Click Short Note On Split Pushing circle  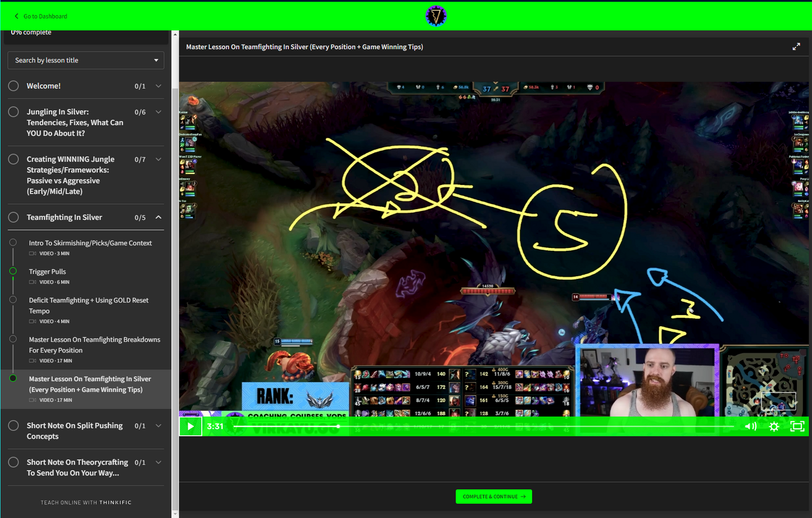(x=13, y=426)
